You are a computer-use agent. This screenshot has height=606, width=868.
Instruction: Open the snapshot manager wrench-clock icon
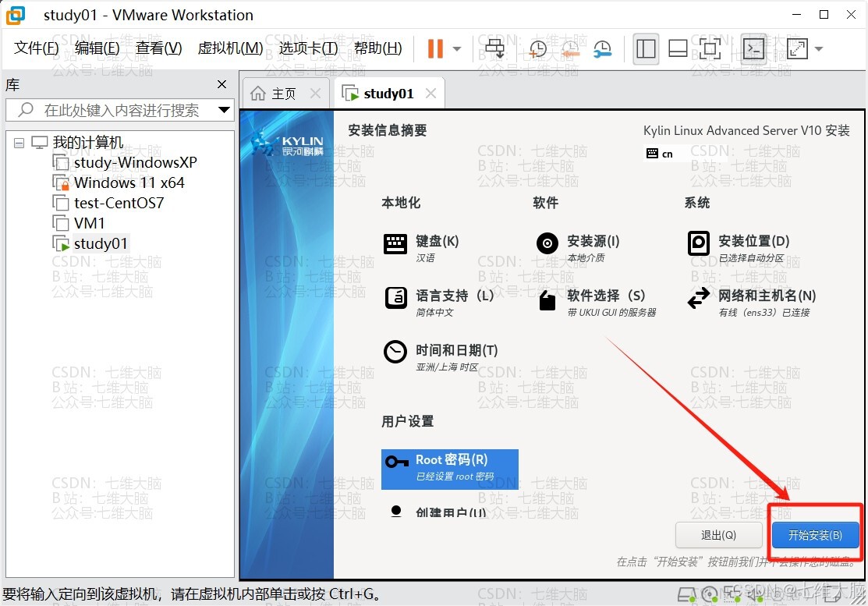coord(602,48)
